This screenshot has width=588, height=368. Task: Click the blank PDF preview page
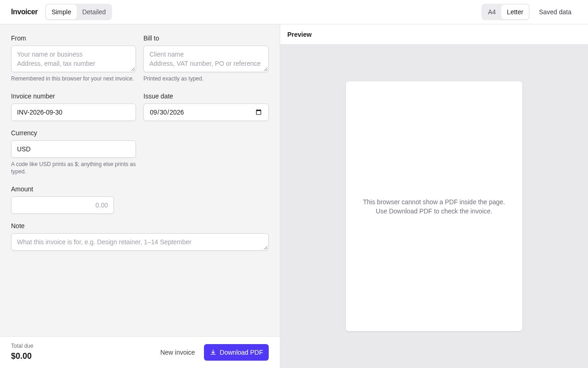pos(434,206)
